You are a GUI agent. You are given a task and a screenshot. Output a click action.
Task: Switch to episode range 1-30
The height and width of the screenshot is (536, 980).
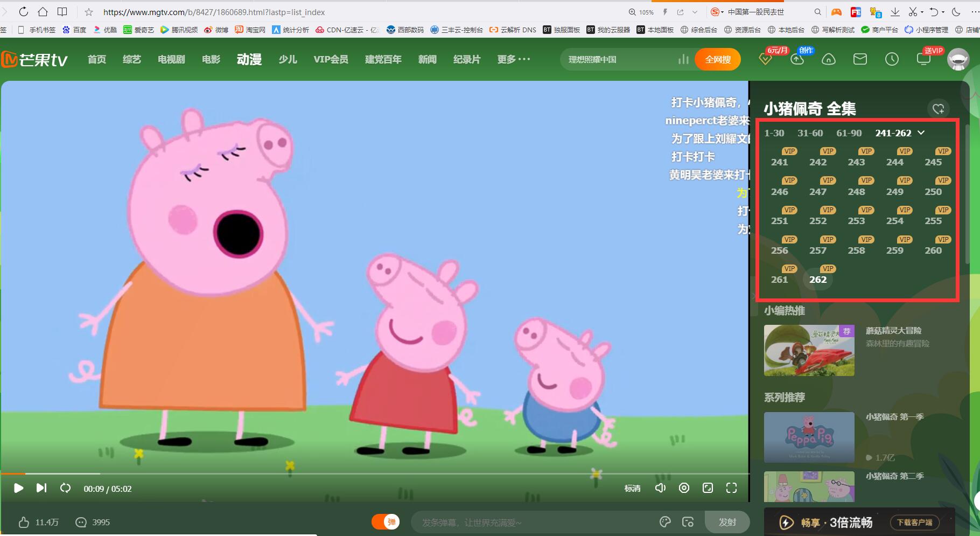click(x=774, y=133)
